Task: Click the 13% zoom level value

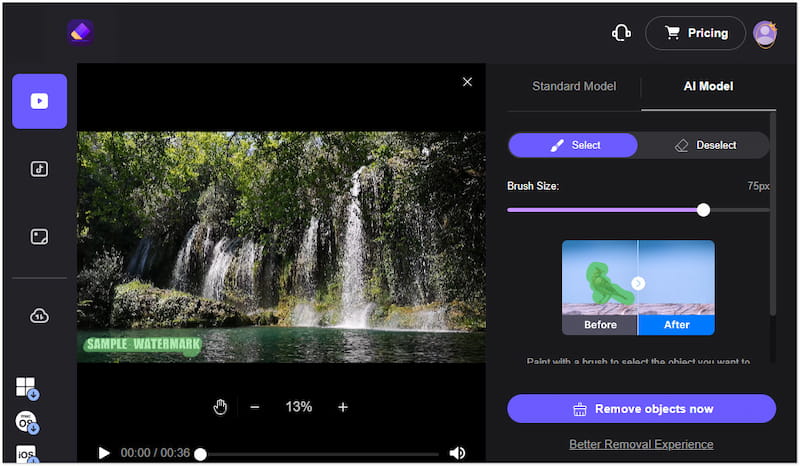Action: click(298, 407)
